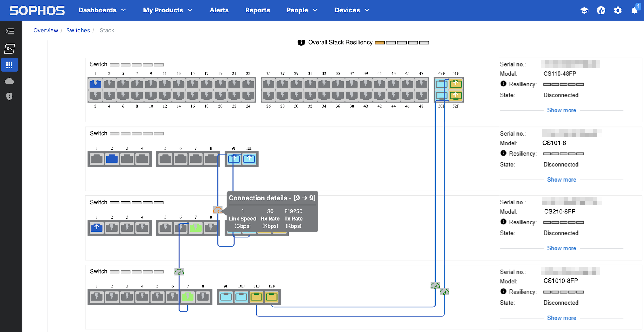Navigate to Switches breadcrumb link
The width and height of the screenshot is (644, 332).
(x=78, y=30)
